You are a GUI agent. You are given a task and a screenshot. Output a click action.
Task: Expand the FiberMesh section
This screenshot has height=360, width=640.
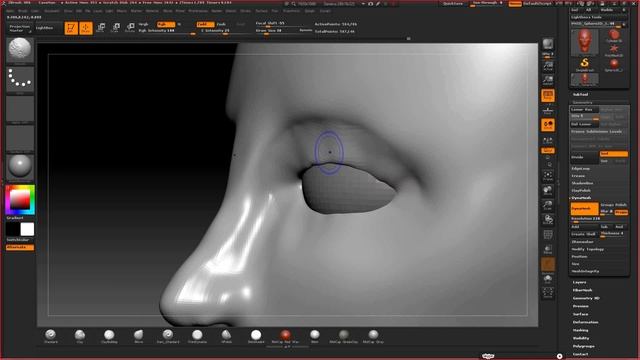coord(582,290)
